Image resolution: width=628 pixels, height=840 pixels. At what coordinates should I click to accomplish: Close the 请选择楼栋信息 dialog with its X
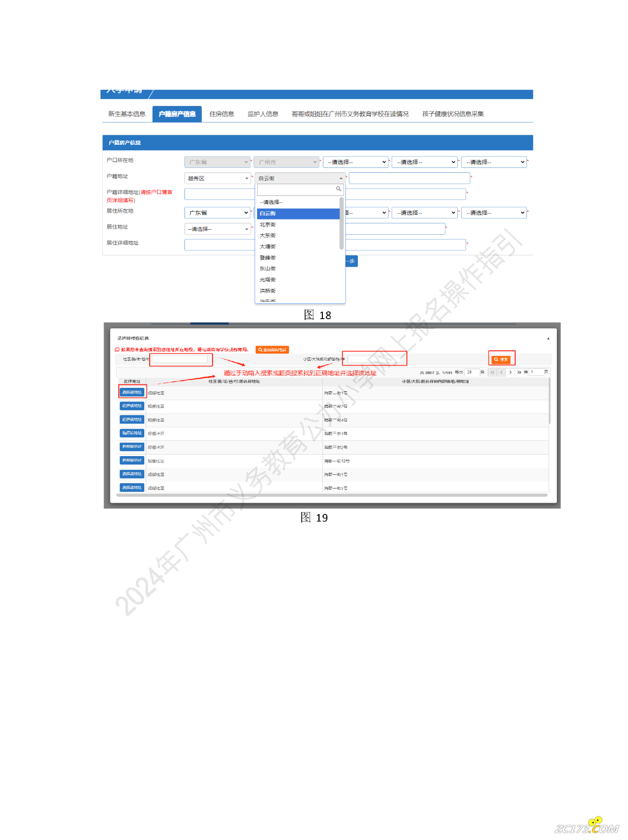coord(548,339)
